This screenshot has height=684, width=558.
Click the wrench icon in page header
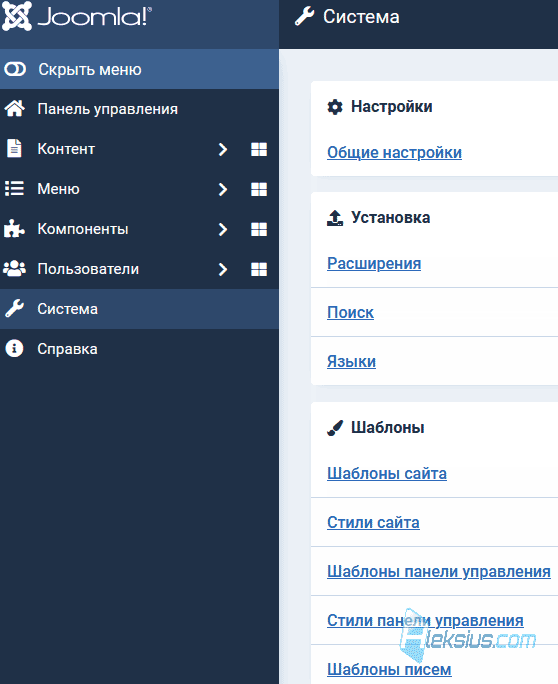click(305, 17)
